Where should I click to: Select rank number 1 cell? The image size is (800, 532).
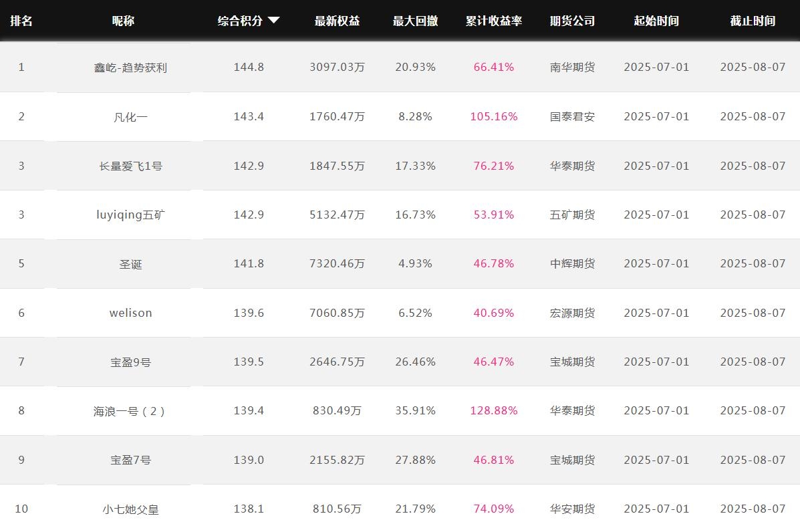click(21, 67)
